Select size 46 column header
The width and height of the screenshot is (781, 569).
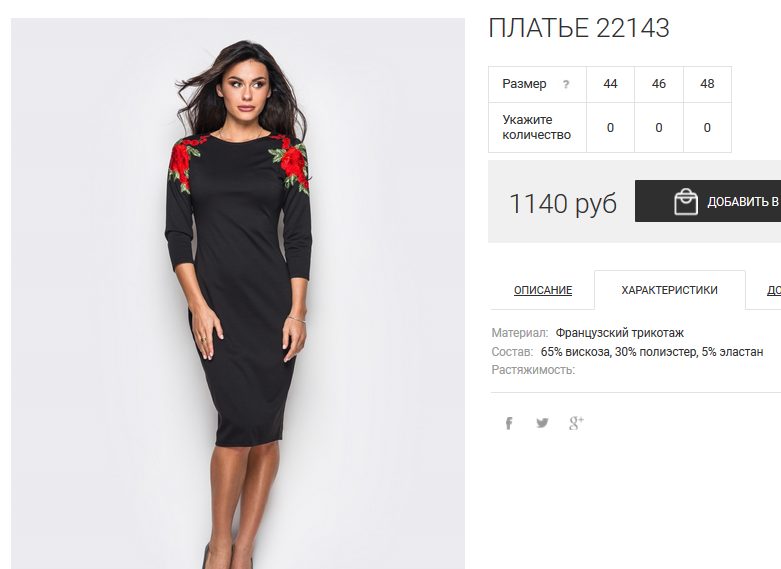pyautogui.click(x=658, y=84)
